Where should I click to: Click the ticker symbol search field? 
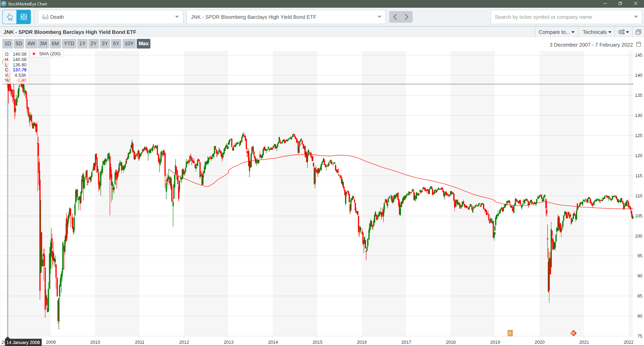pyautogui.click(x=560, y=17)
